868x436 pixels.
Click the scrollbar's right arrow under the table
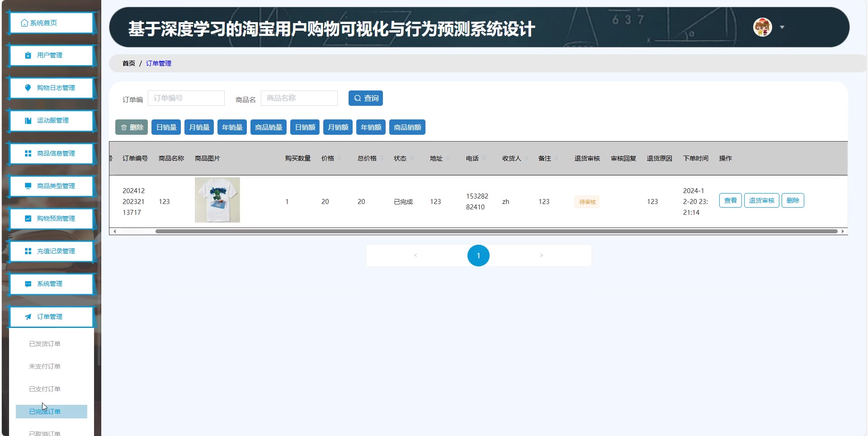[843, 232]
